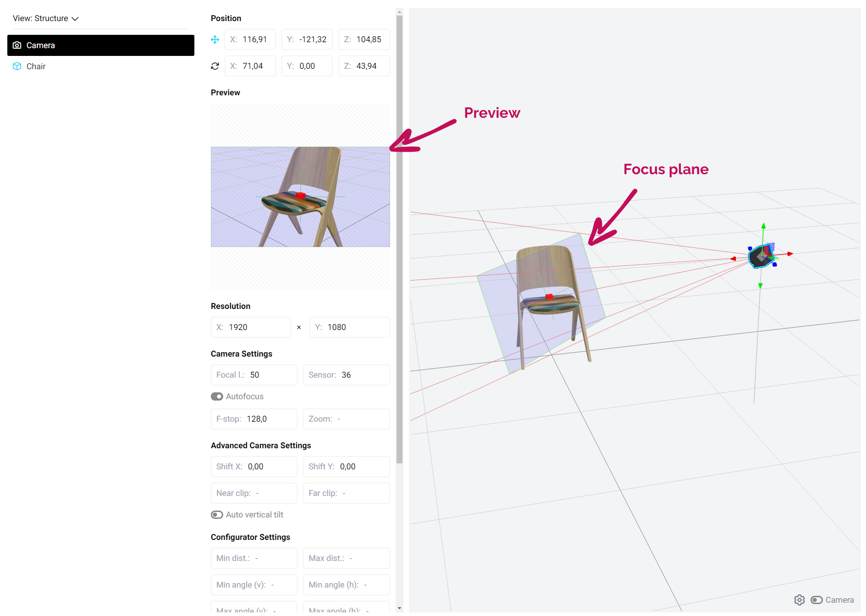Click the red focus point cube on chair
The width and height of the screenshot is (866, 616).
coord(549,297)
